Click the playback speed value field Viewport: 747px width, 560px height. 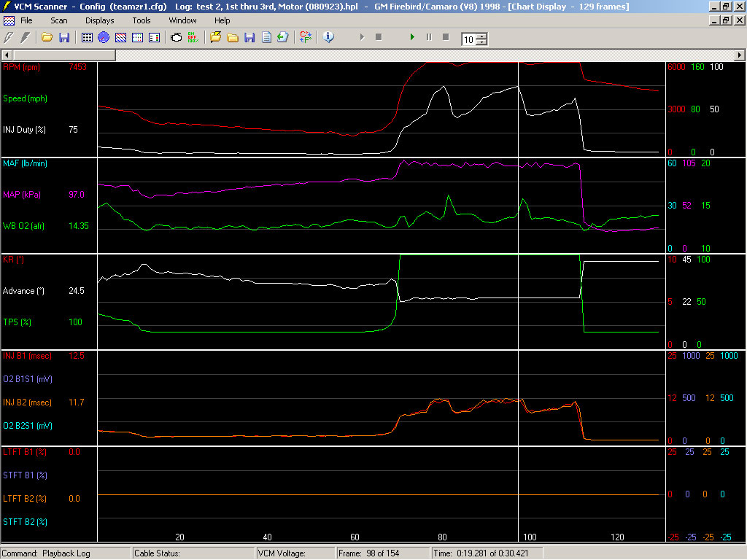(x=468, y=40)
